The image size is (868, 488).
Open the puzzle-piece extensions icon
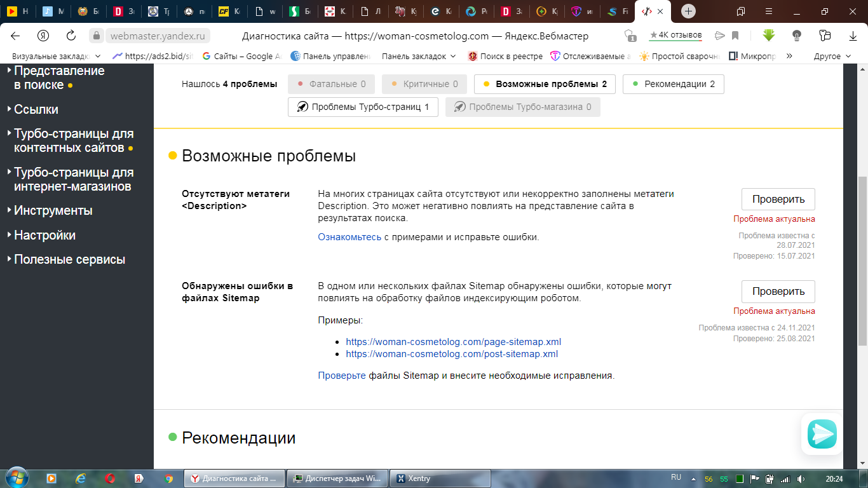click(825, 36)
